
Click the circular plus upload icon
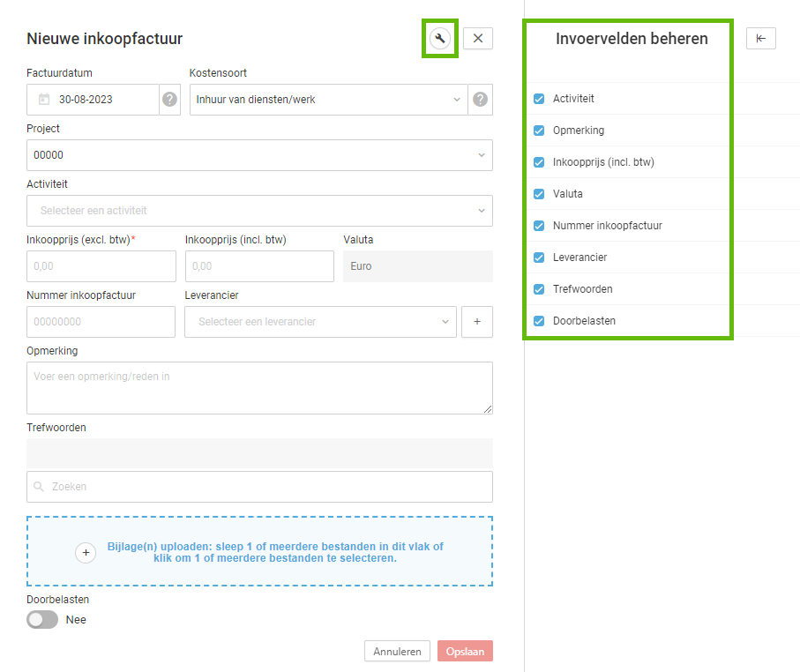[x=86, y=553]
